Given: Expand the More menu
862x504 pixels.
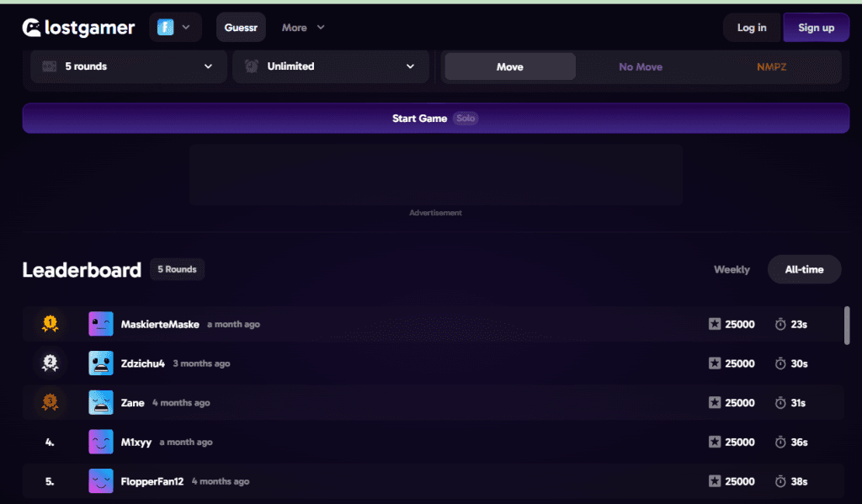Looking at the screenshot, I should (x=302, y=28).
